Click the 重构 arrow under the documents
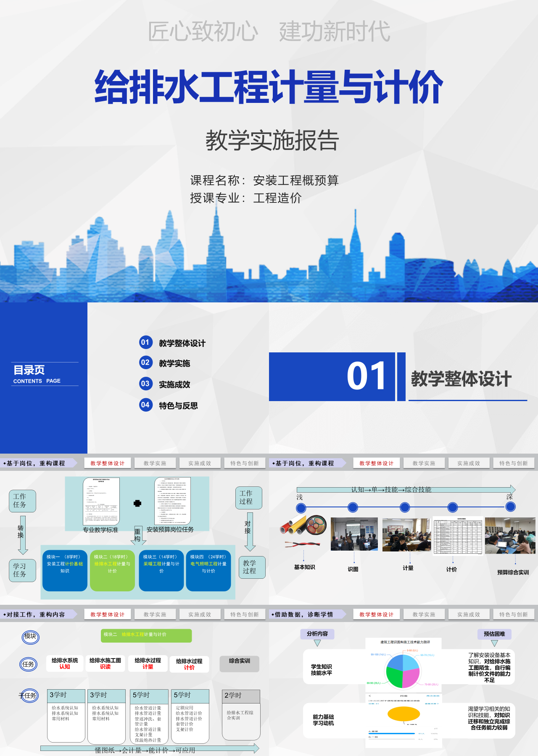The width and height of the screenshot is (538, 756). tap(137, 535)
